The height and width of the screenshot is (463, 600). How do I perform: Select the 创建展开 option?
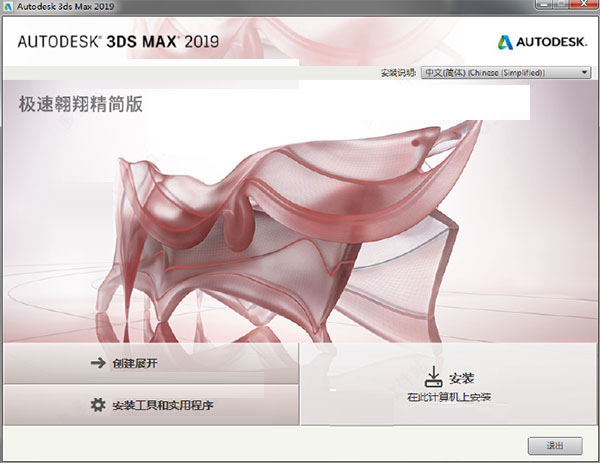pyautogui.click(x=151, y=363)
